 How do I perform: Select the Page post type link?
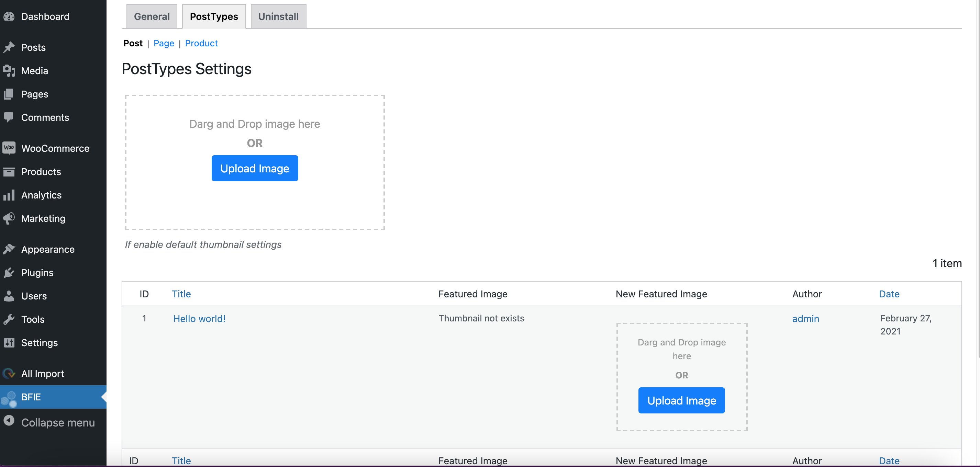[x=164, y=43]
